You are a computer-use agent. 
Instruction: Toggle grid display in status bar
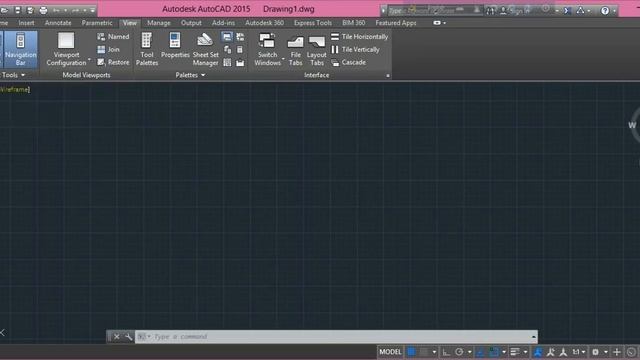click(411, 352)
